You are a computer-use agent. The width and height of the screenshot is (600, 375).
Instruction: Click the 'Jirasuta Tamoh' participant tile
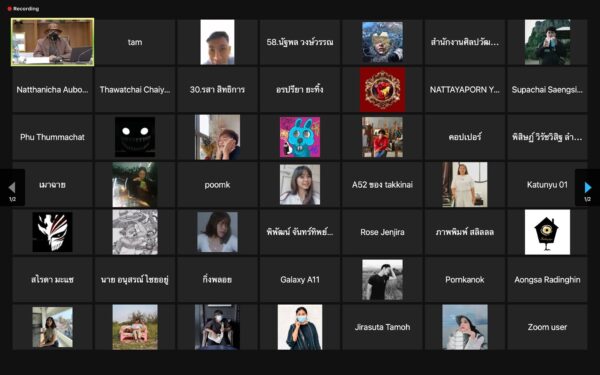pyautogui.click(x=382, y=327)
